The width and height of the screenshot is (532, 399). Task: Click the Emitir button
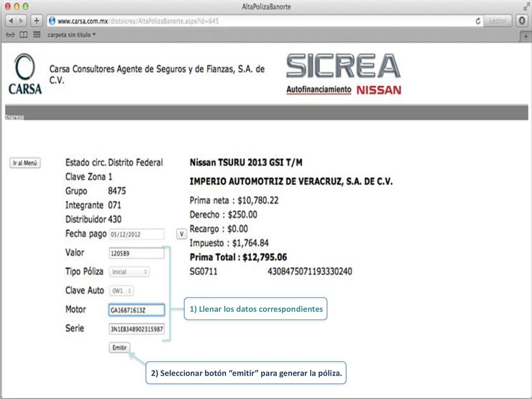[119, 348]
